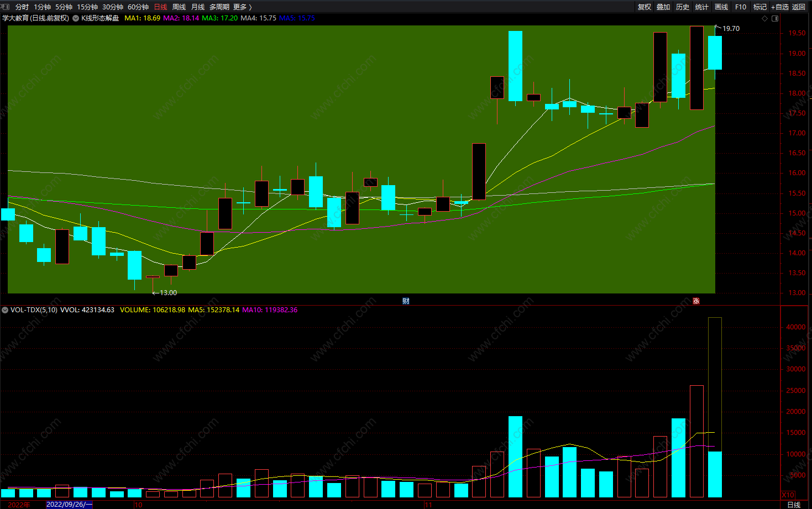Click the 学大教育 (日线.前复权) title
The height and width of the screenshot is (509, 812).
35,18
